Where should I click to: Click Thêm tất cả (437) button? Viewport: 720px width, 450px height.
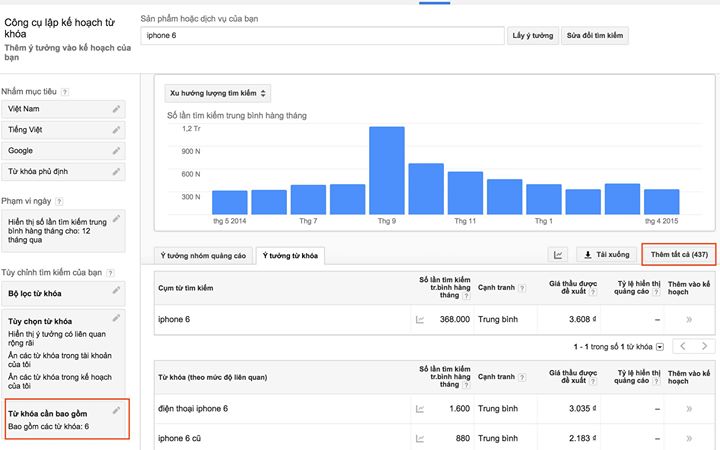coord(679,254)
